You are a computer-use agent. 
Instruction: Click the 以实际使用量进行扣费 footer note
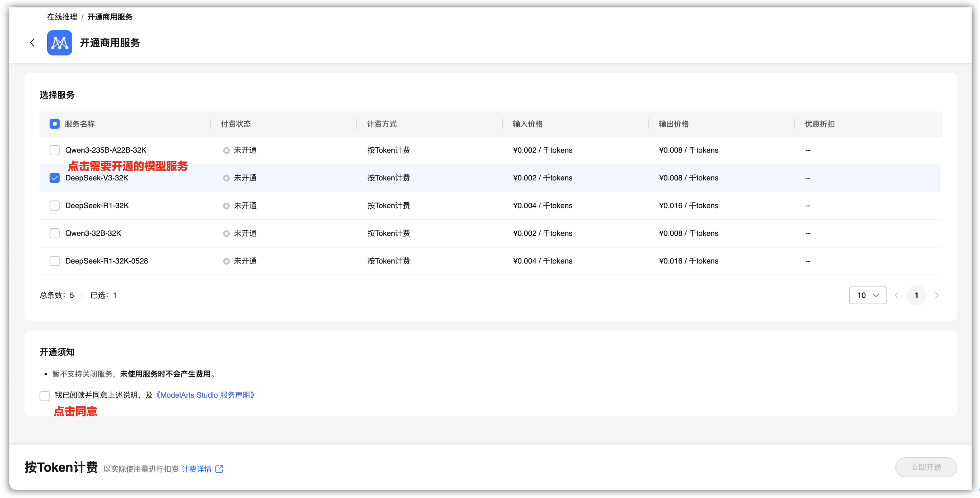pyautogui.click(x=141, y=469)
